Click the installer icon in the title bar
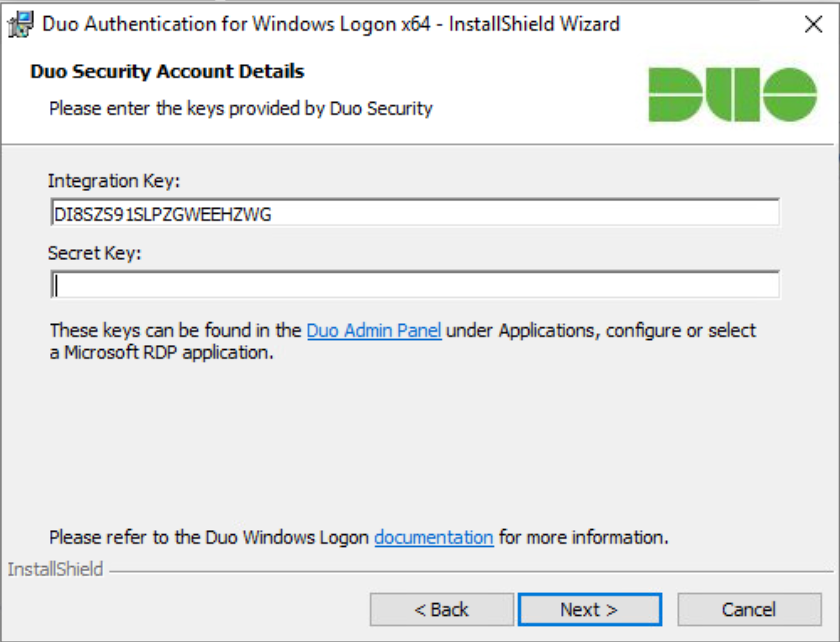This screenshot has width=840, height=642. 21,25
